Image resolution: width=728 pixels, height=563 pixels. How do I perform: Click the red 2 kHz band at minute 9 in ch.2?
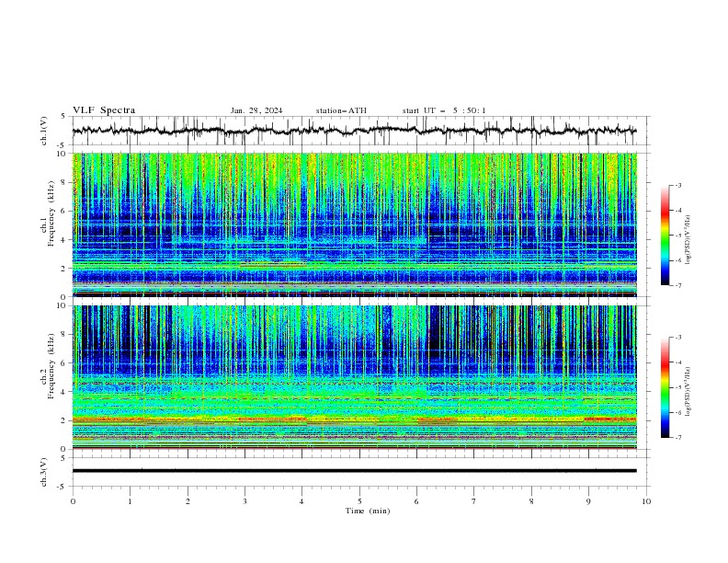click(x=610, y=419)
